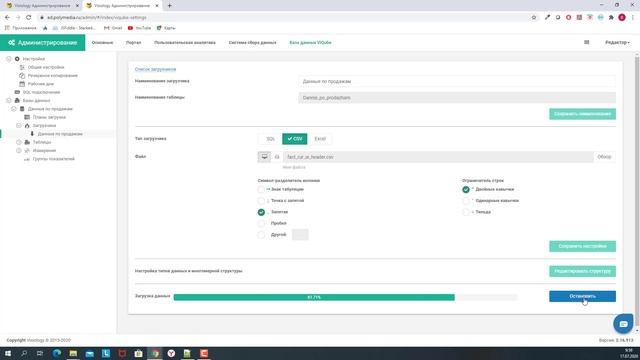
Task: Select Знак табуляции separator
Action: (x=261, y=189)
